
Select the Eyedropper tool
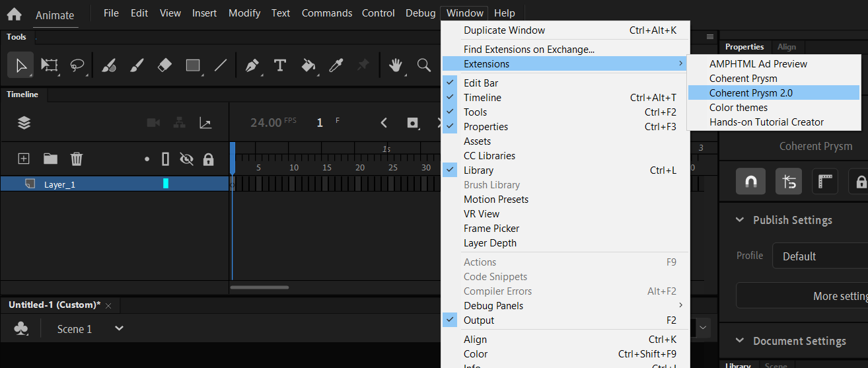click(336, 65)
